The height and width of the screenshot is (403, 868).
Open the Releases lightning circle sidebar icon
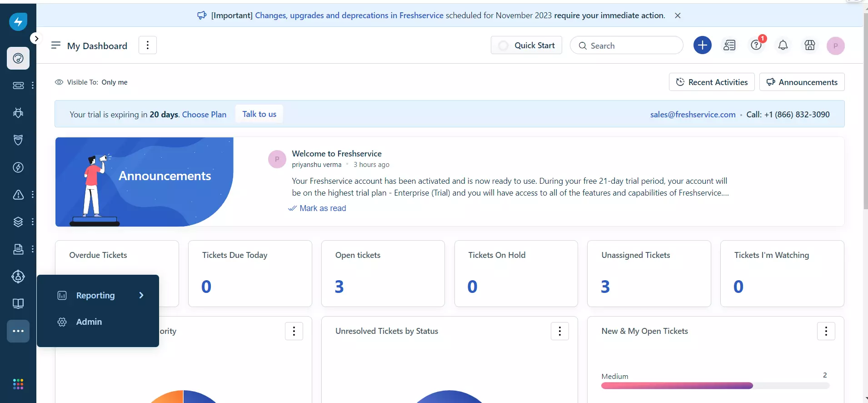[18, 167]
